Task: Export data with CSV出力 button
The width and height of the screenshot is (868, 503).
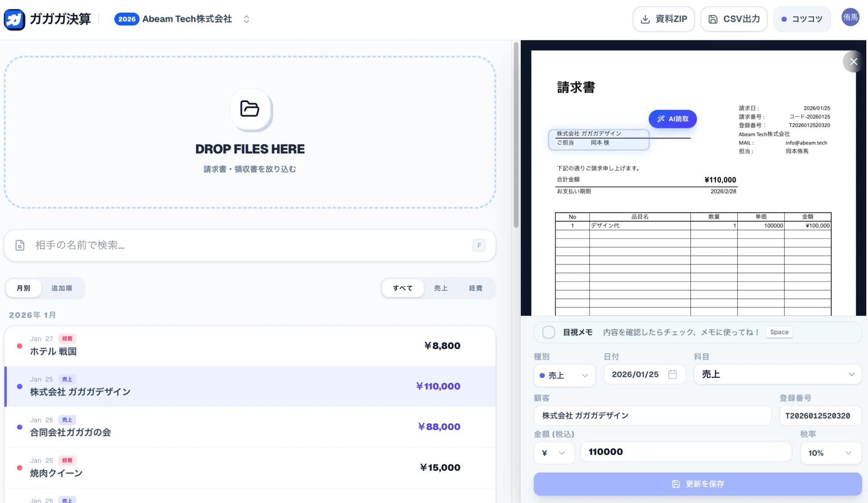Action: 734,19
